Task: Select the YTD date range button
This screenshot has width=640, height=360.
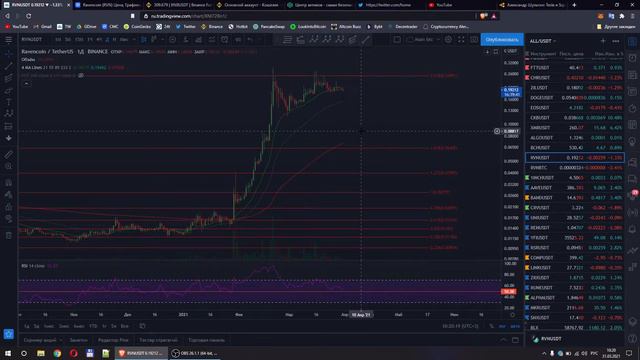Action: tap(93, 326)
